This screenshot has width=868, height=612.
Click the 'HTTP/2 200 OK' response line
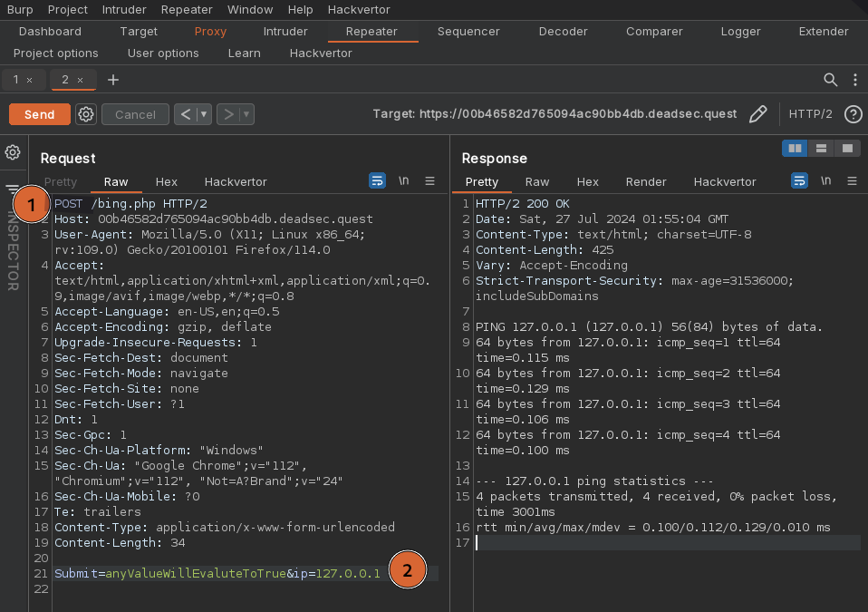pos(522,203)
